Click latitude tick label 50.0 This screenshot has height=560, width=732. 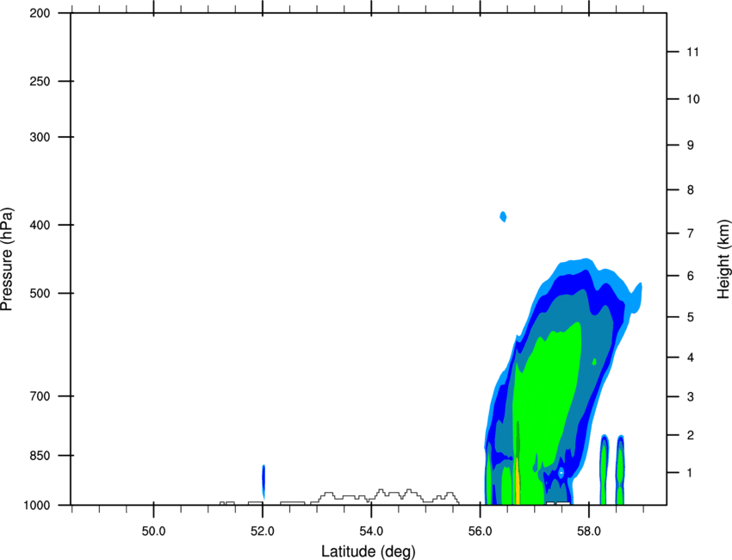coord(153,532)
